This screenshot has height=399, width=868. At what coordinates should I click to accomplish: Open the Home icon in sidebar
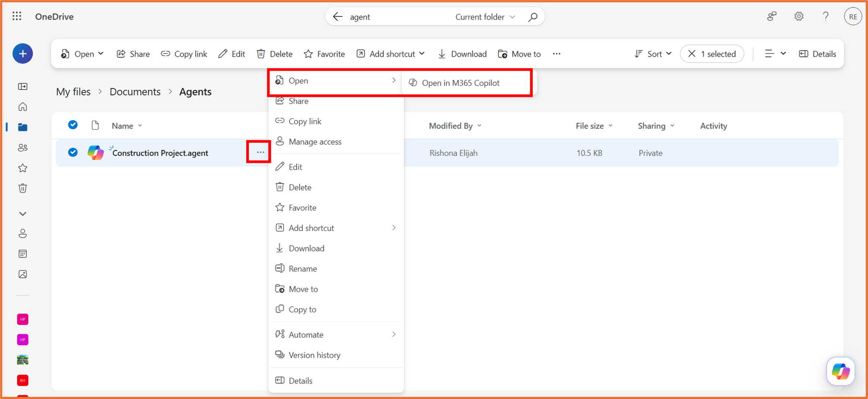tap(23, 107)
